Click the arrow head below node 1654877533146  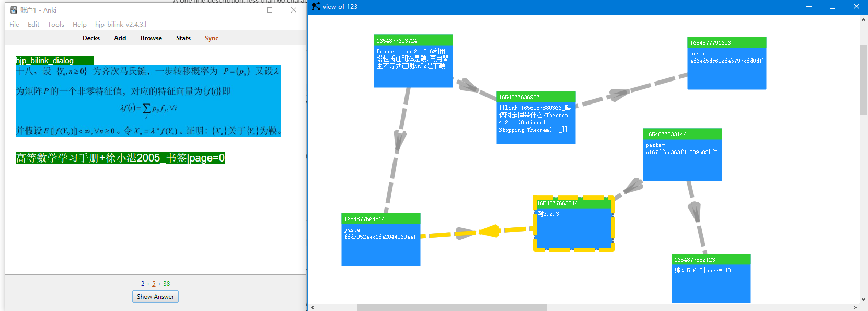click(x=695, y=212)
